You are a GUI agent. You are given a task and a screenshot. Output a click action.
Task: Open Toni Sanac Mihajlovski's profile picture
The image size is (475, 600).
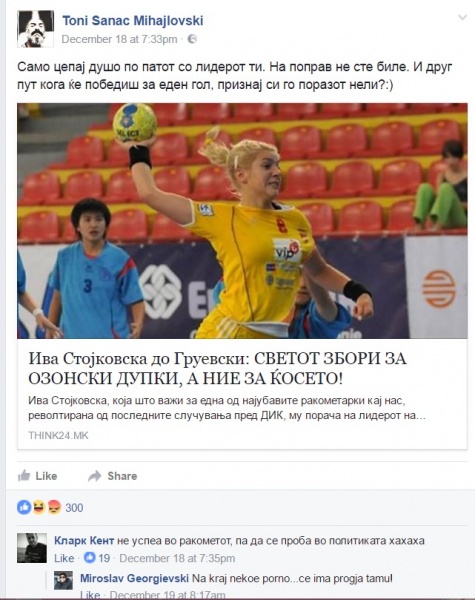[36, 29]
